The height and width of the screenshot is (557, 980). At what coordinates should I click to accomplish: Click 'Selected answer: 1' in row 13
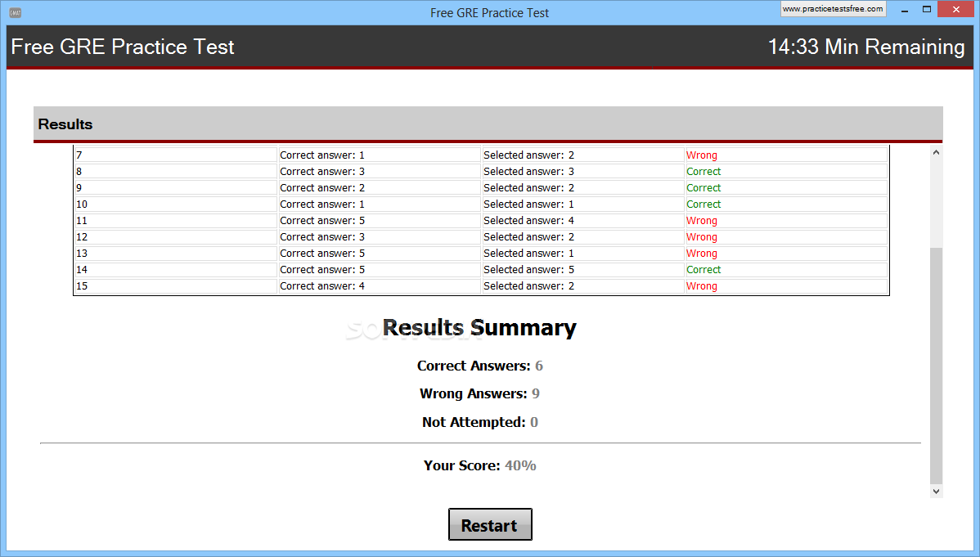[528, 254]
